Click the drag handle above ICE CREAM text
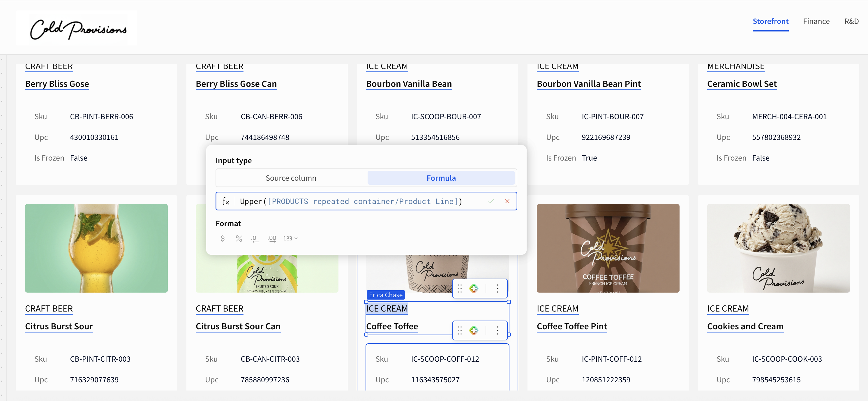 [x=460, y=288]
